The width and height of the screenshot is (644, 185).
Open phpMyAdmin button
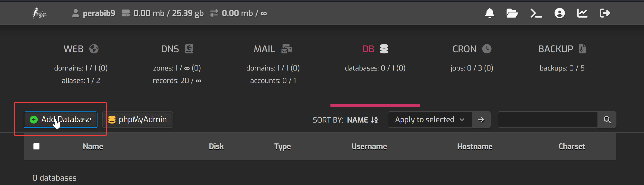pyautogui.click(x=138, y=120)
